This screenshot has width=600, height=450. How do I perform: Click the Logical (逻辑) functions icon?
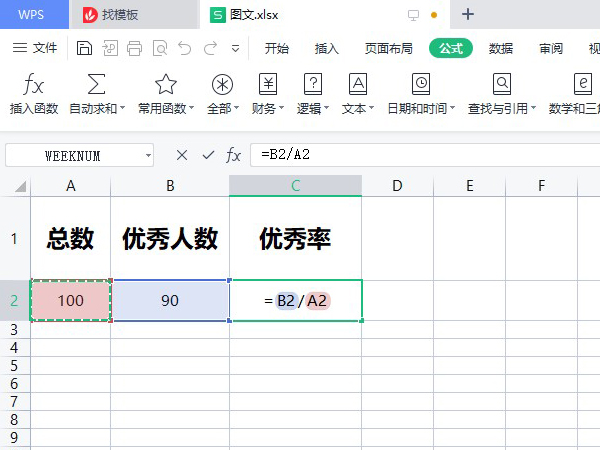click(313, 84)
